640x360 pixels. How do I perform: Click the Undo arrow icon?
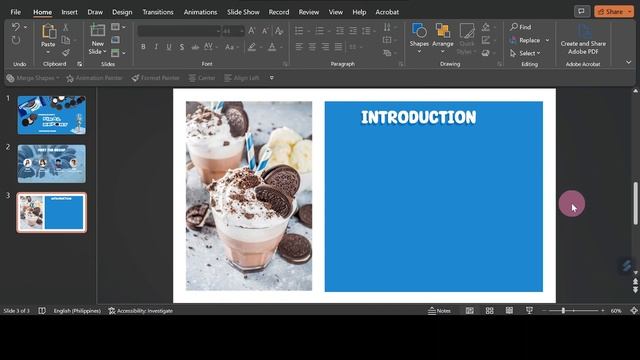16,27
